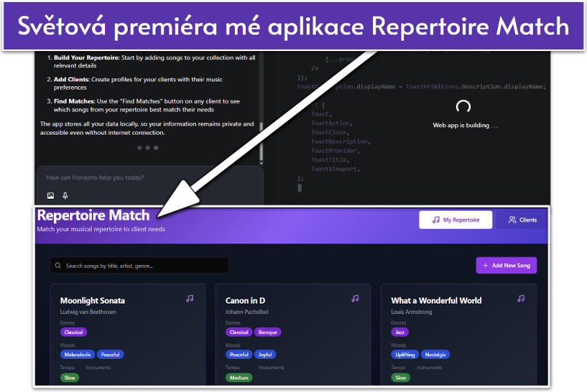Click the Melancholic mood tag
The width and height of the screenshot is (587, 392).
(x=77, y=355)
